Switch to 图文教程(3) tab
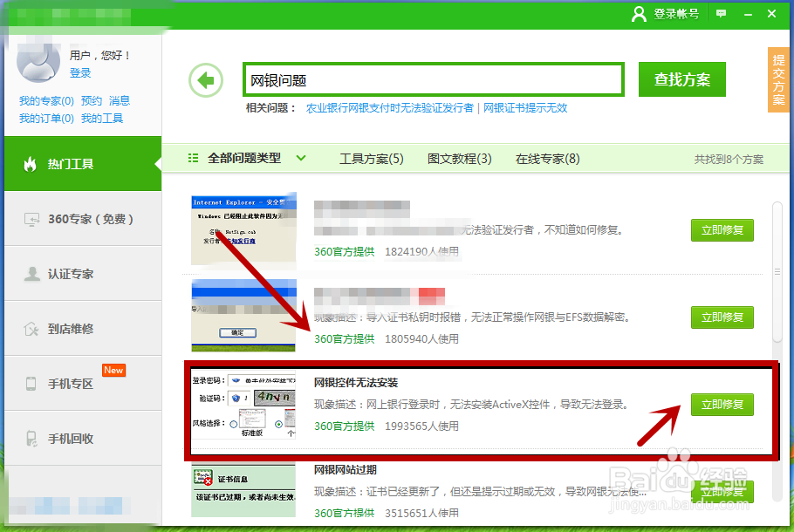This screenshot has height=532, width=794. tap(459, 159)
